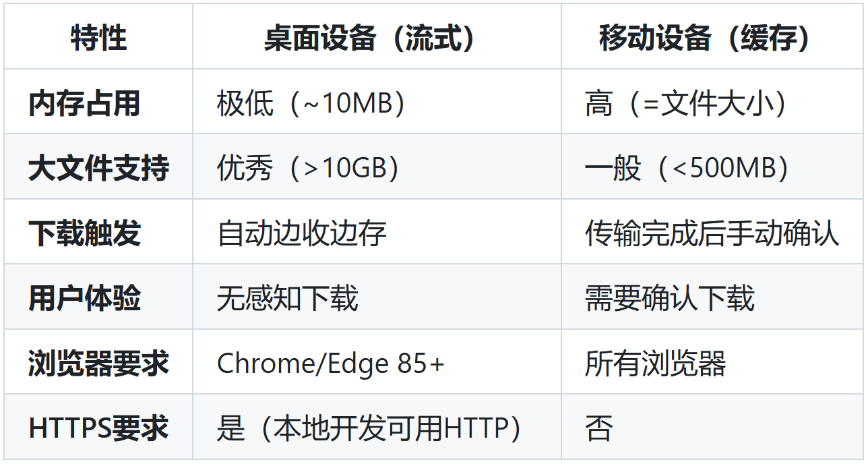Click the 特性 column header
Viewport: 868px width, 464px height.
(98, 38)
